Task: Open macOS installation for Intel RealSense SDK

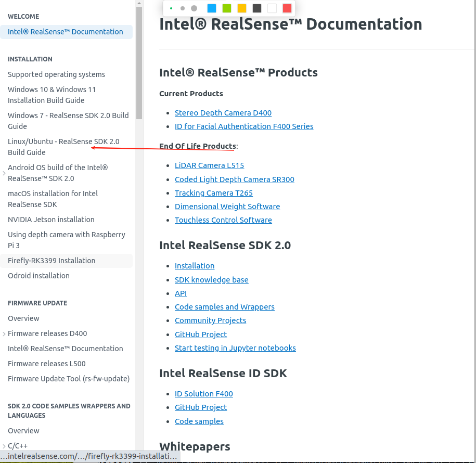Action: coord(53,199)
